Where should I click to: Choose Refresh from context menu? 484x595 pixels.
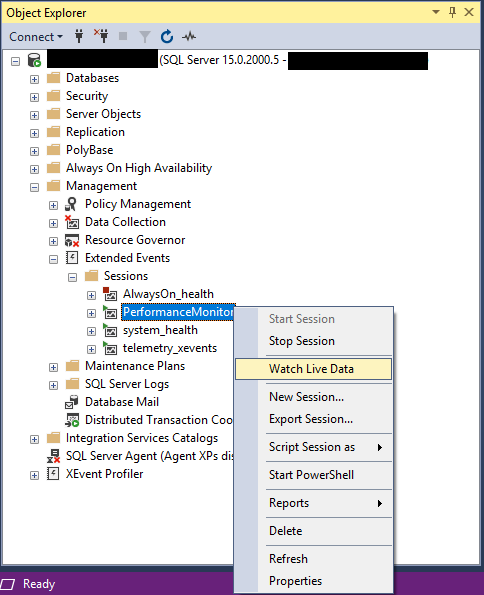tap(314, 559)
